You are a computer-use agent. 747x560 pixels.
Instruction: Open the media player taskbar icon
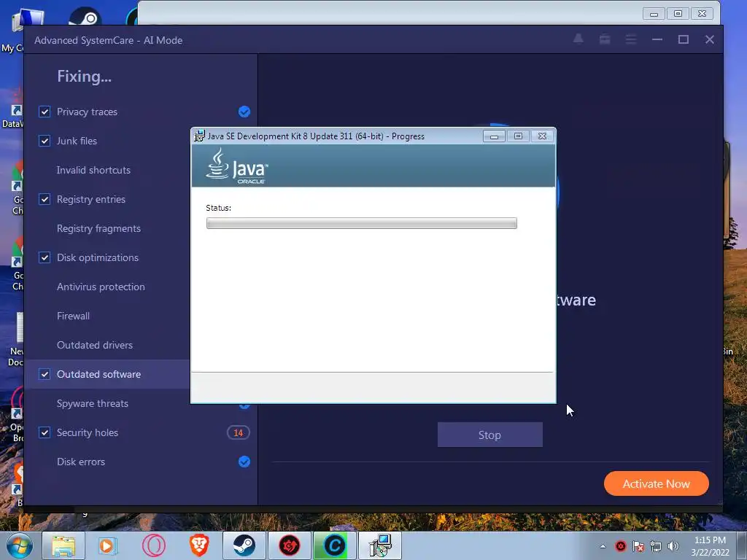pyautogui.click(x=108, y=545)
